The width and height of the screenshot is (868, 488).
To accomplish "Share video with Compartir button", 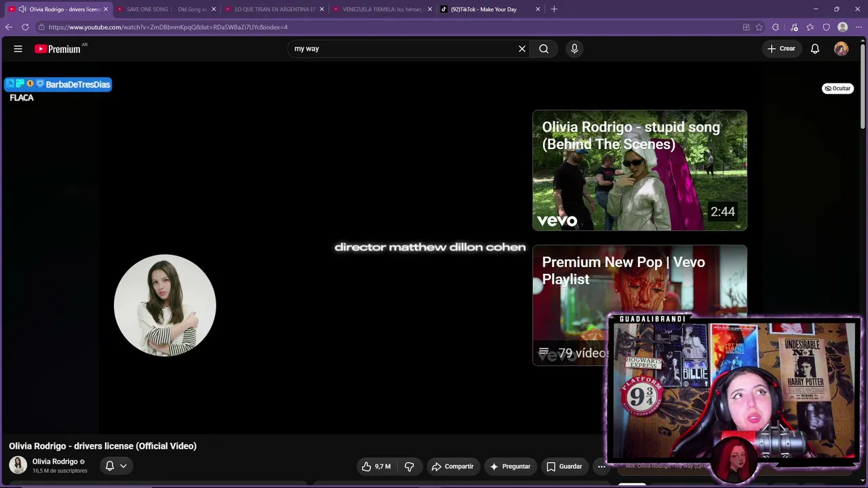I will (452, 466).
